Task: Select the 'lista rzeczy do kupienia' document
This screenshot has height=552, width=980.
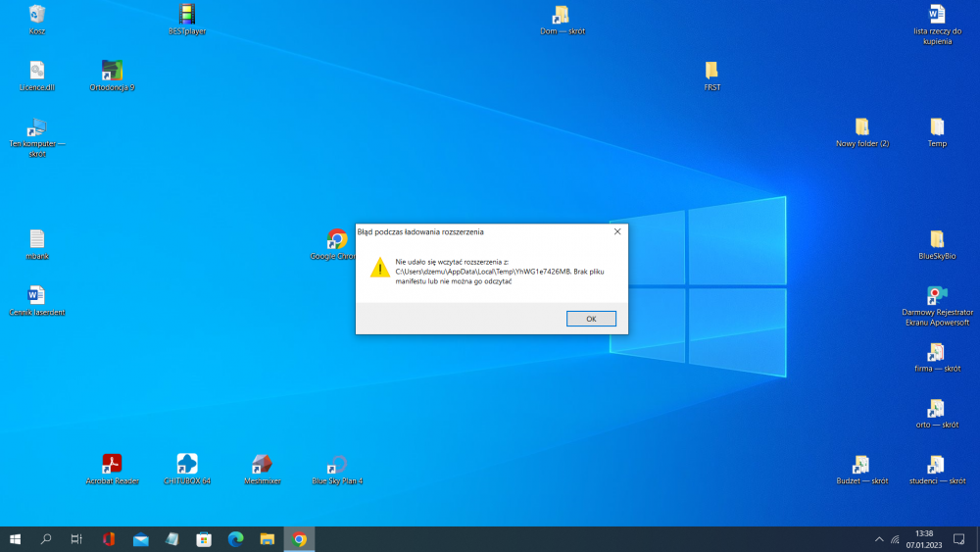Action: 937,15
